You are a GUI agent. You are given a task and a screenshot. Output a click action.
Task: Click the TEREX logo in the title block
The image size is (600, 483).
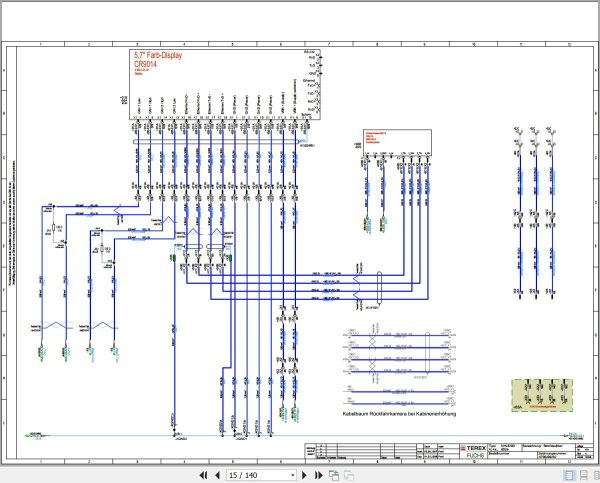click(x=473, y=448)
